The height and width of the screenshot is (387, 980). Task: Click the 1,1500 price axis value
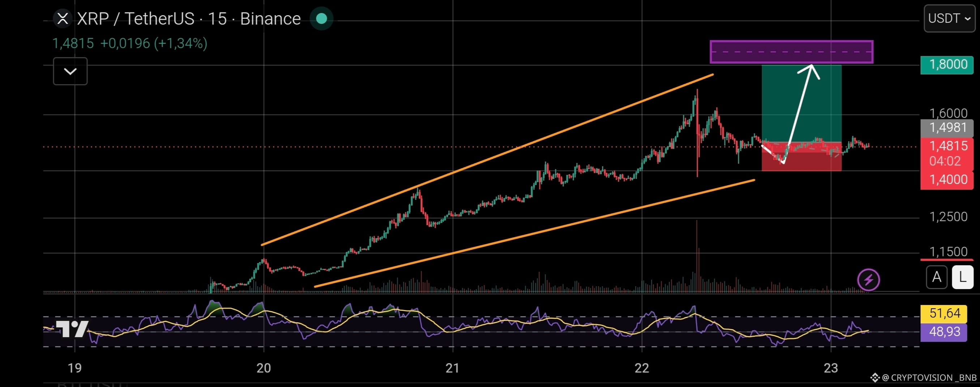point(948,251)
